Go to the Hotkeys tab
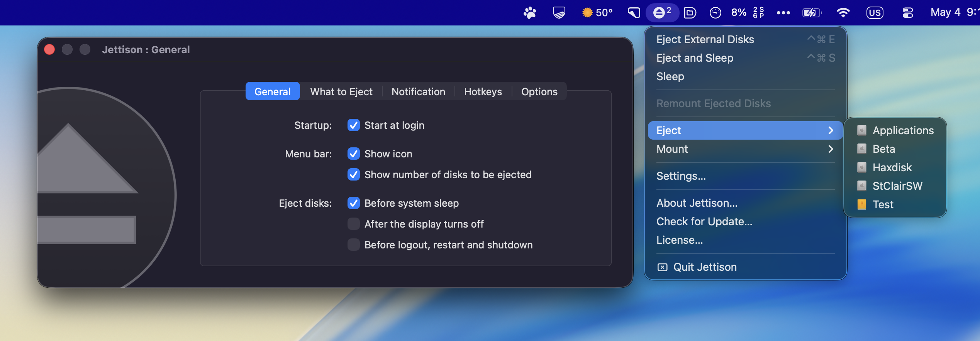The image size is (980, 341). [x=483, y=91]
